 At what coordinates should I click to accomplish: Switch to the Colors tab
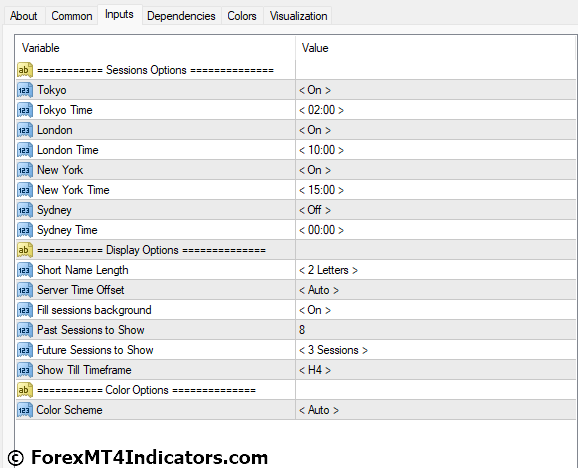tap(242, 16)
